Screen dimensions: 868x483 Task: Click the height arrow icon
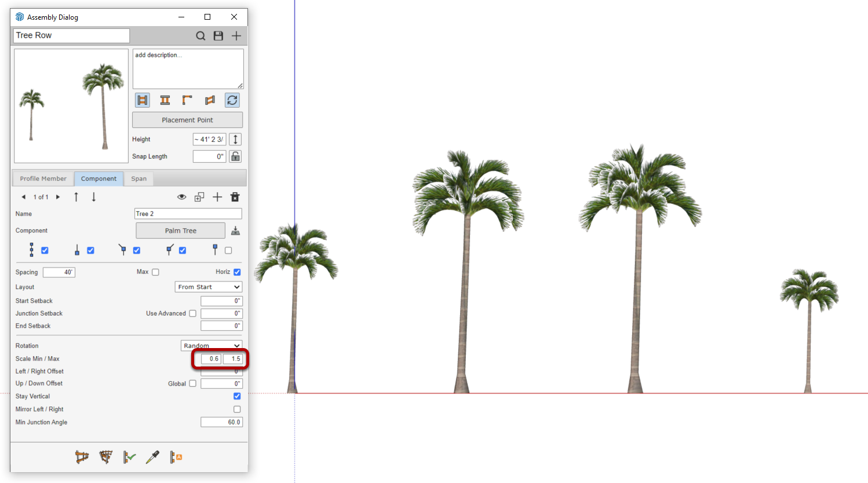(235, 140)
